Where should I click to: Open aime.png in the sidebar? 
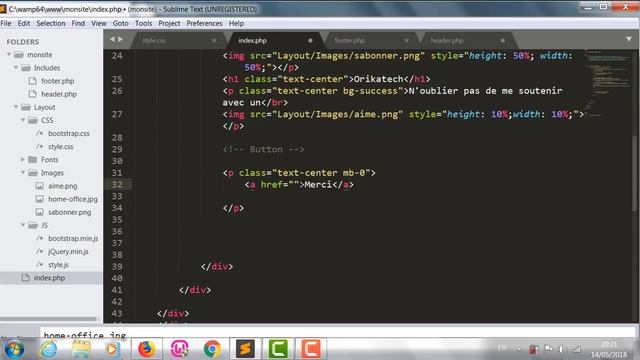pos(62,186)
